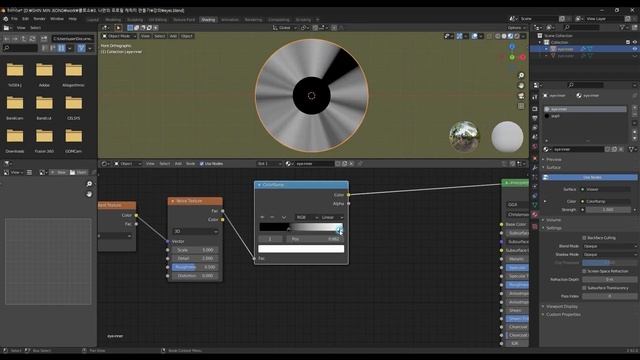This screenshot has width=640, height=360.
Task: Toggle visibility eye of selected eye-inner object
Action: pyautogui.click(x=635, y=49)
